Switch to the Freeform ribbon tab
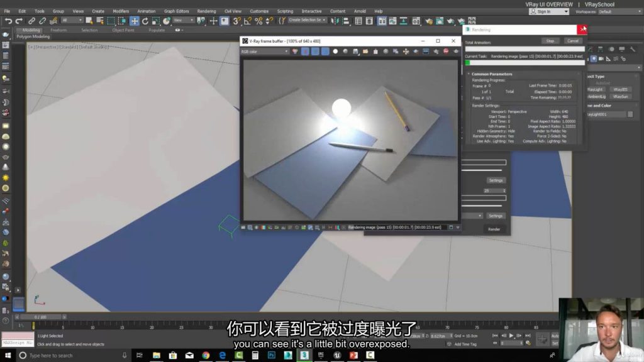The height and width of the screenshot is (362, 644). click(x=58, y=30)
